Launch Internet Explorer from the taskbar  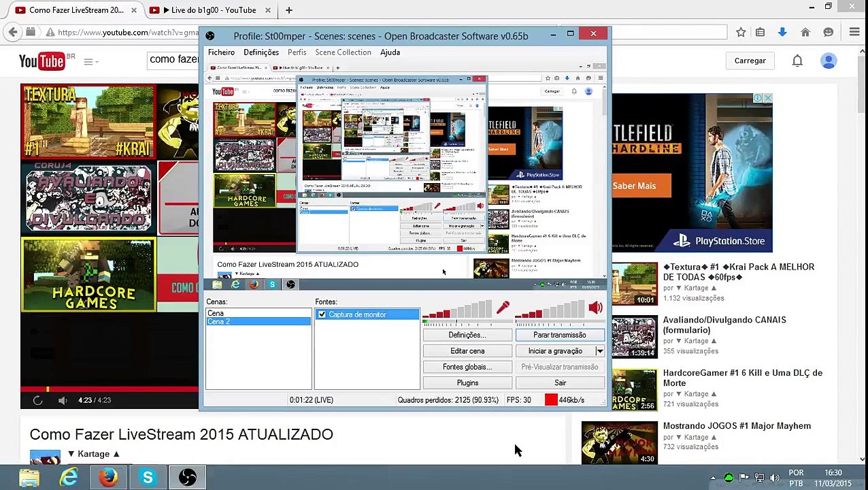(69, 478)
